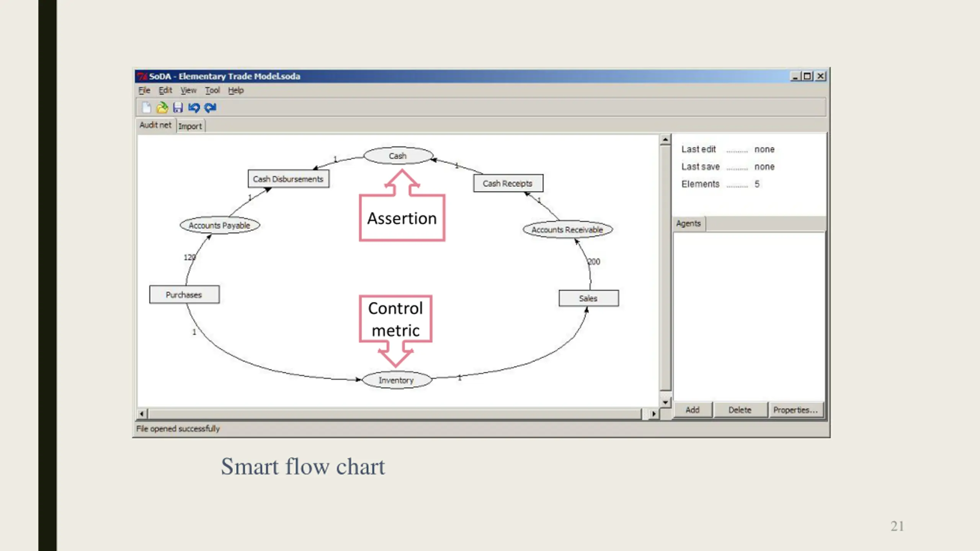Click the Undo arrow icon
Image resolution: width=980 pixels, height=551 pixels.
tap(194, 108)
